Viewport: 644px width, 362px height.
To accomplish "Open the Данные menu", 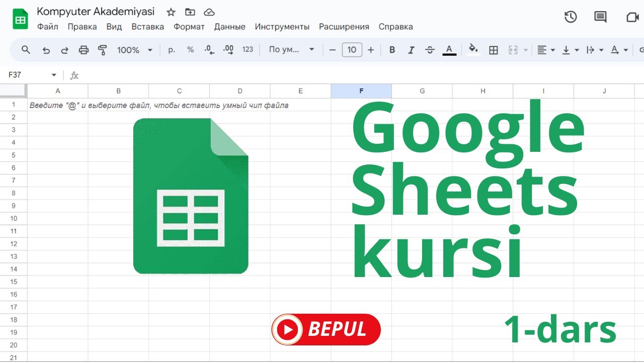I will tap(230, 27).
